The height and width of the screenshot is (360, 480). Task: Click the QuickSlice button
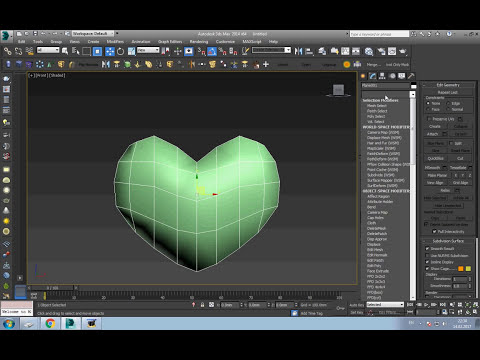436,158
